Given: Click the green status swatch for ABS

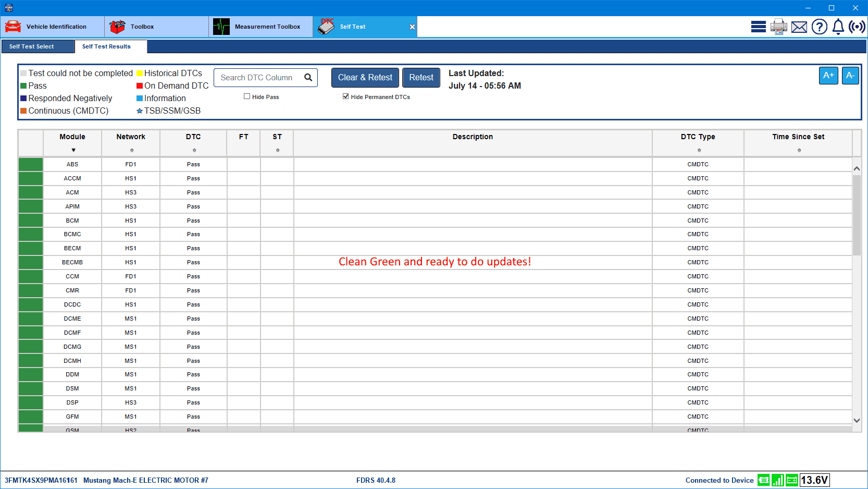Looking at the screenshot, I should pos(31,164).
